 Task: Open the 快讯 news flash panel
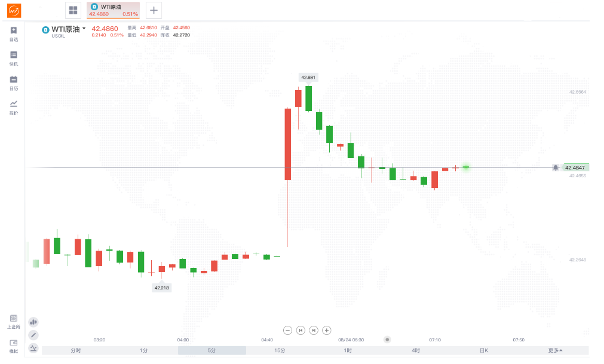coord(13,55)
